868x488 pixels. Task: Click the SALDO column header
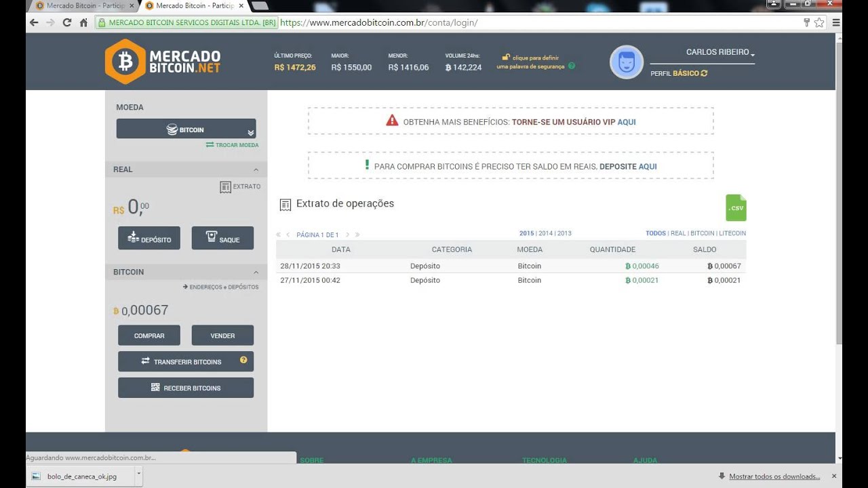tap(705, 249)
